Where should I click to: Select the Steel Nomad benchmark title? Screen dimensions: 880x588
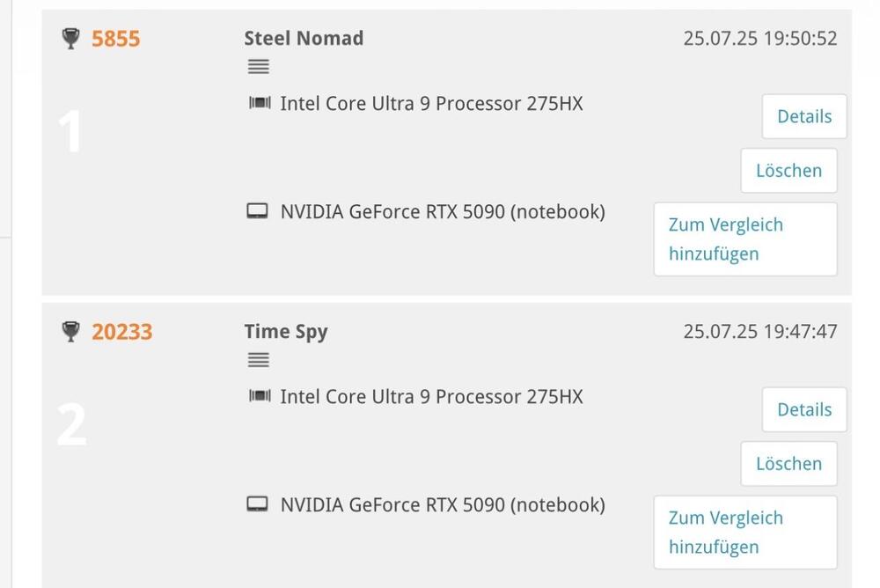click(304, 38)
